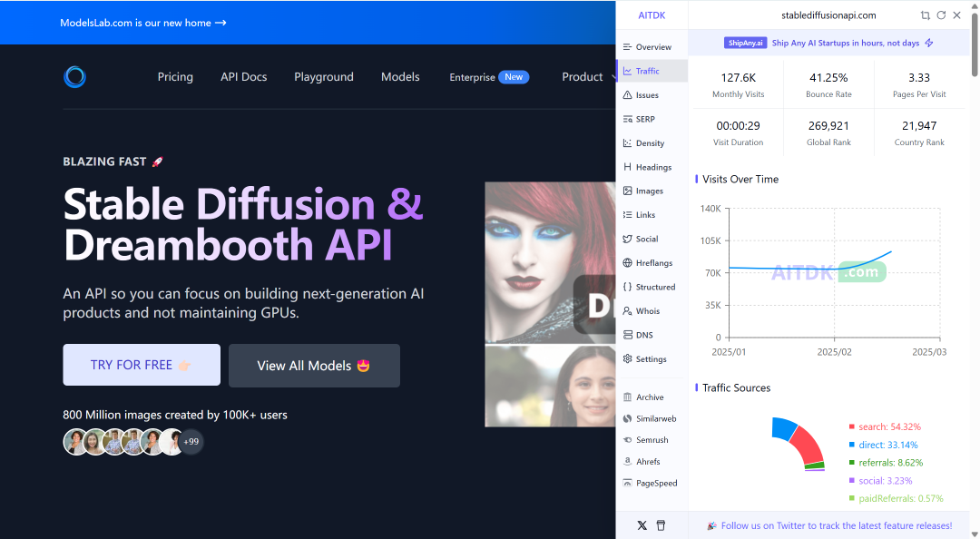Click the +99 users avatar badge
The width and height of the screenshot is (980, 539).
(191, 442)
